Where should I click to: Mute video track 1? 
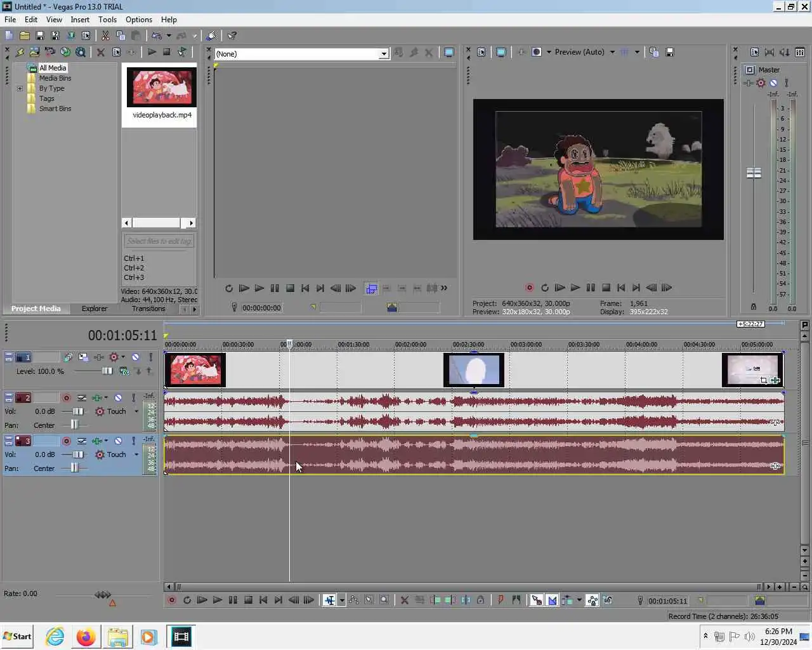pos(135,357)
